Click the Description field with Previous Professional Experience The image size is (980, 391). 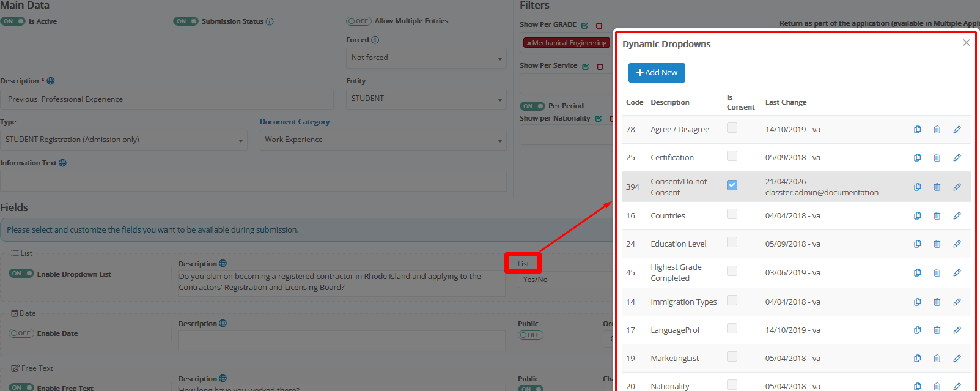tap(166, 99)
